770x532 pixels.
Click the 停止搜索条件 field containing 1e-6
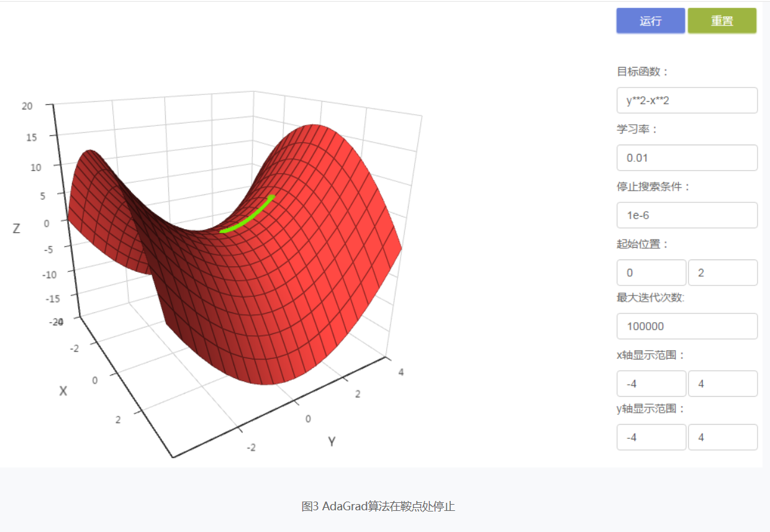pos(687,215)
